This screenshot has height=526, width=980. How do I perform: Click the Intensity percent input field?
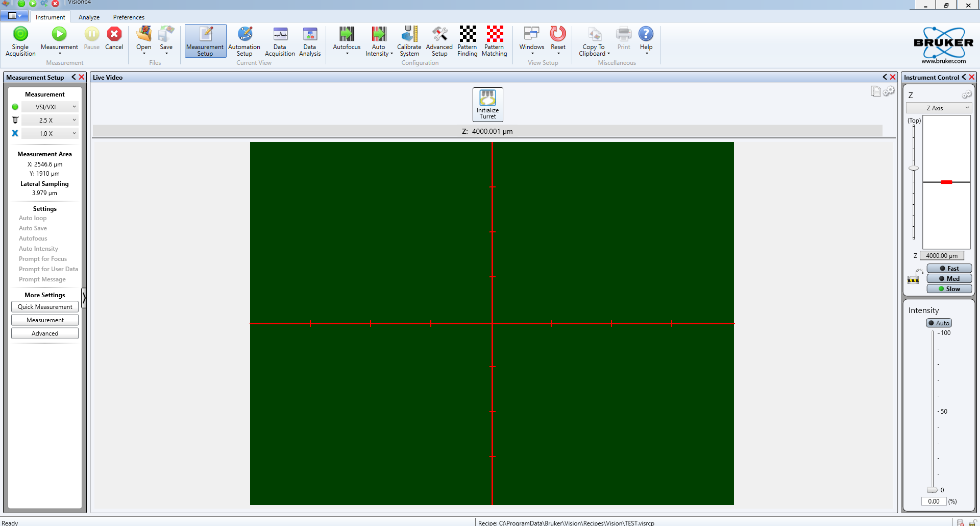(934, 501)
